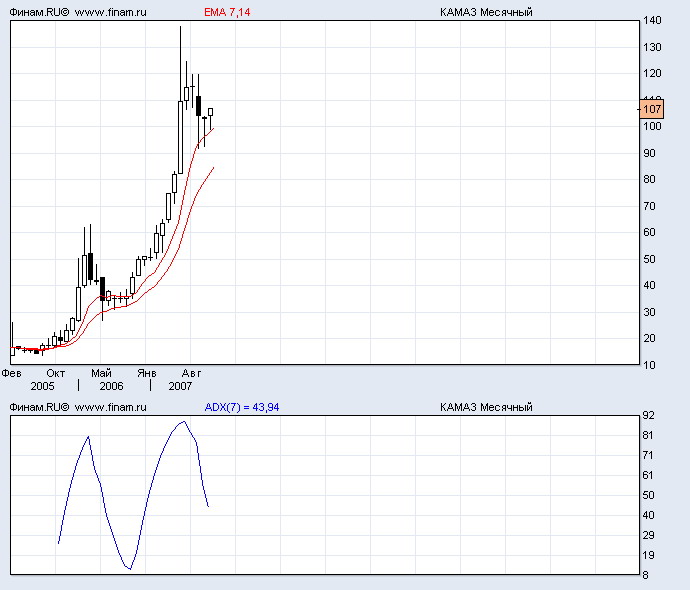Click the Финам.RU www.finam.ru label above price chart
Viewport: 690px width, 590px height.
[78, 12]
